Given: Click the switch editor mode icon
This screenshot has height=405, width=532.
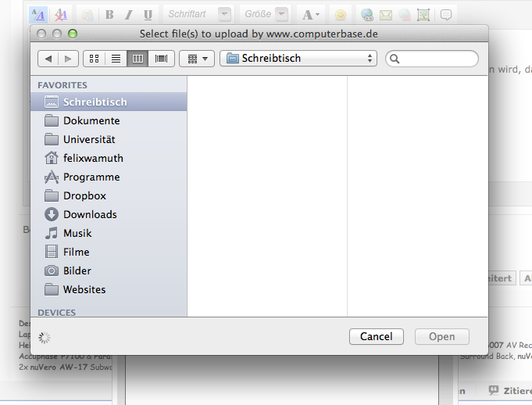Looking at the screenshot, I should point(38,15).
